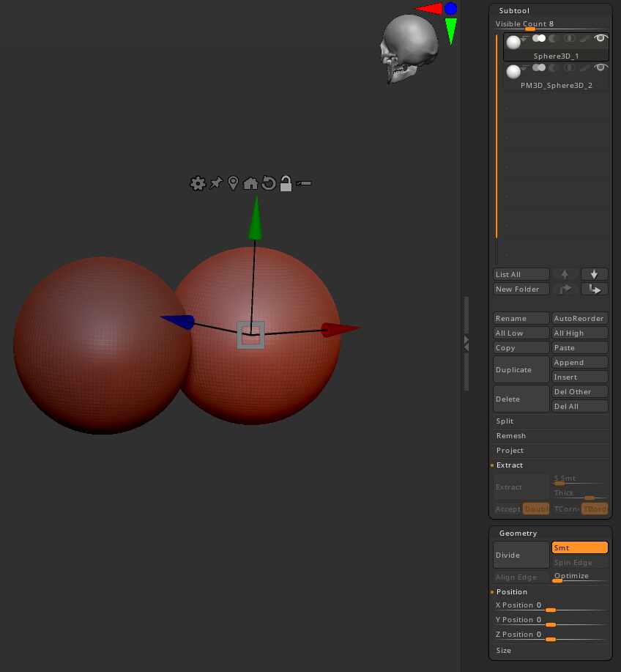The image size is (621, 672).
Task: Click the List All button
Action: 521,274
